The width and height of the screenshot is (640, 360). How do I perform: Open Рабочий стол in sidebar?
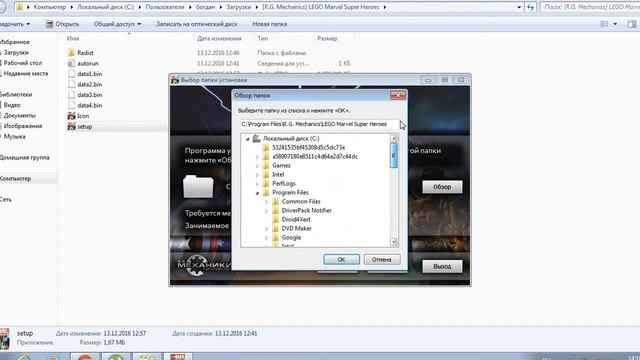click(x=22, y=63)
